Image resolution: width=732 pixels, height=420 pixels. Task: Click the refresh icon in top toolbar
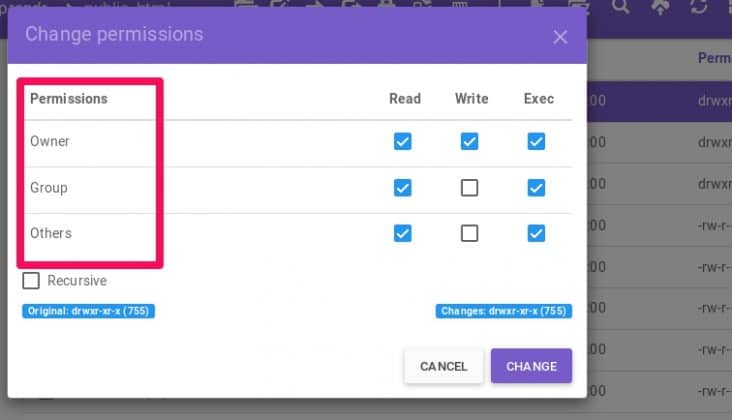[x=700, y=6]
